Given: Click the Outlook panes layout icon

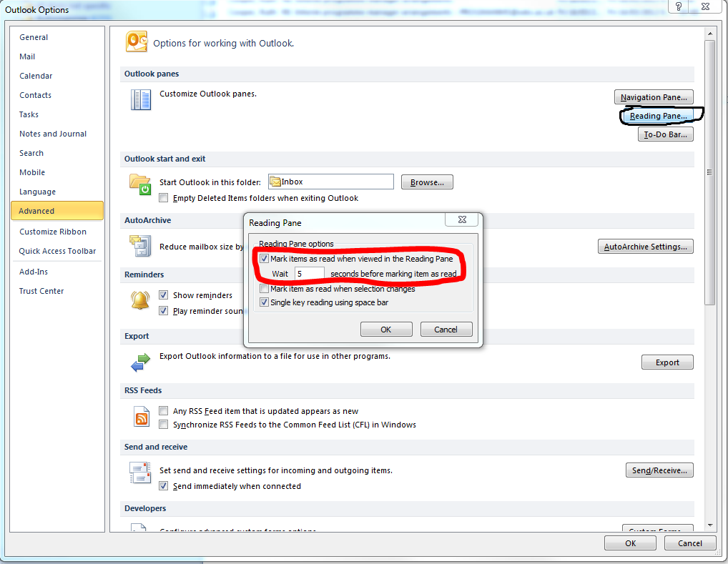Looking at the screenshot, I should click(141, 99).
